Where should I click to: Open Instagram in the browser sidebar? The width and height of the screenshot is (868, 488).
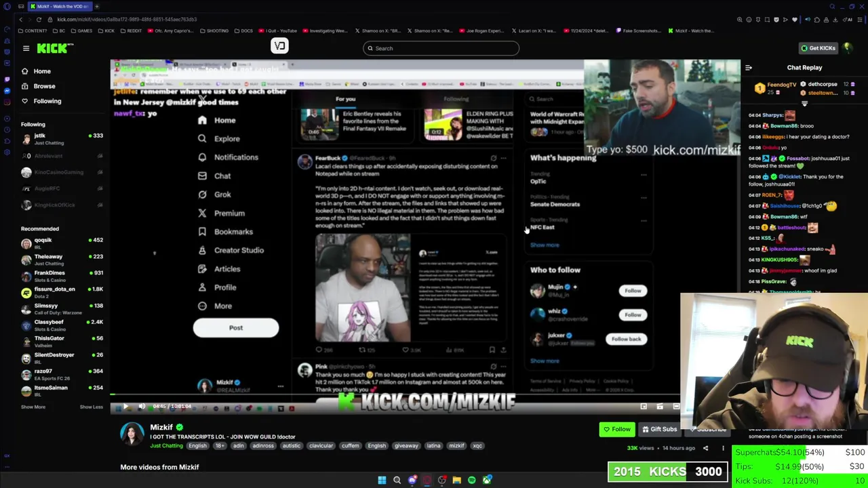(7, 102)
